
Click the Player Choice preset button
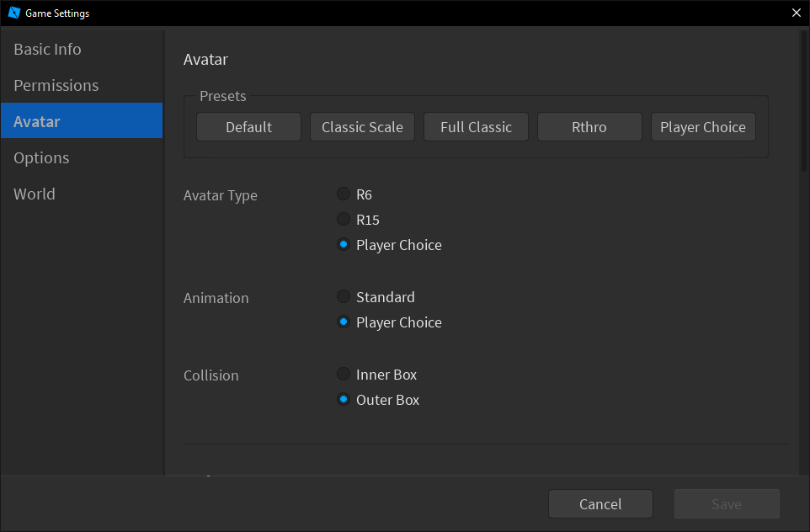coord(703,127)
